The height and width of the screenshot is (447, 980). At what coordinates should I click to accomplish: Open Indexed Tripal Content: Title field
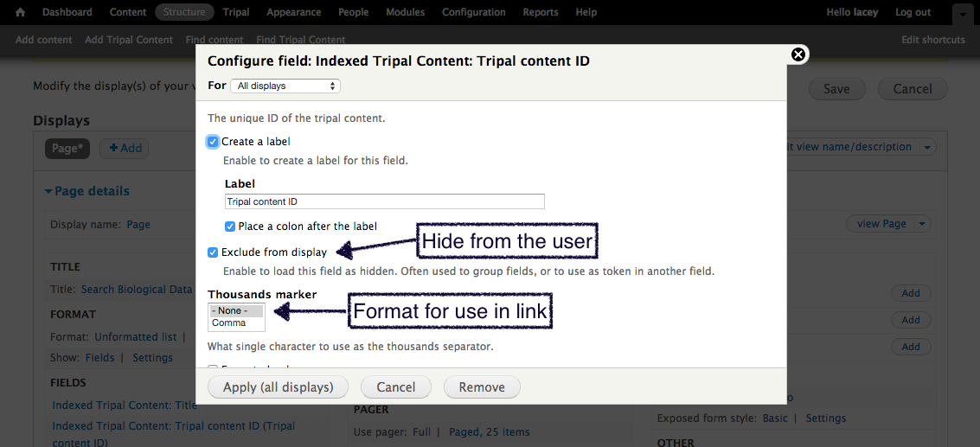coord(125,405)
